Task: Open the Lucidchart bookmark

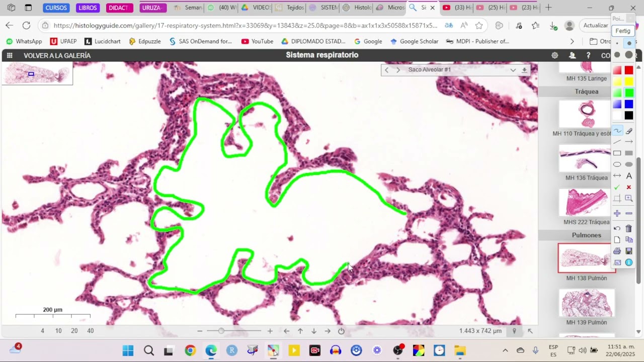Action: click(x=103, y=41)
